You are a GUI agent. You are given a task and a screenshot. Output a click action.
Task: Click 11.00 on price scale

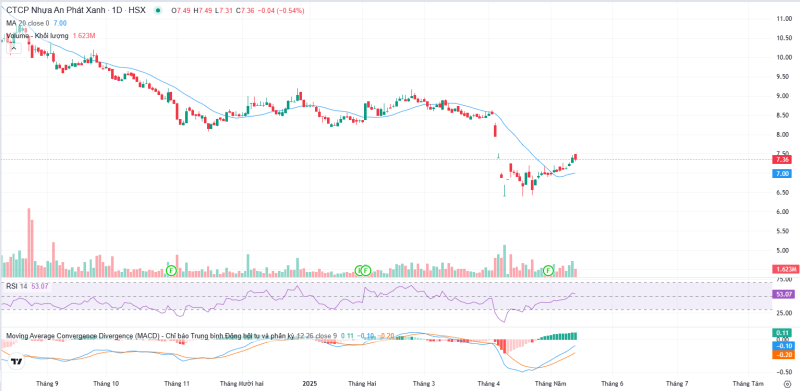[x=784, y=19]
